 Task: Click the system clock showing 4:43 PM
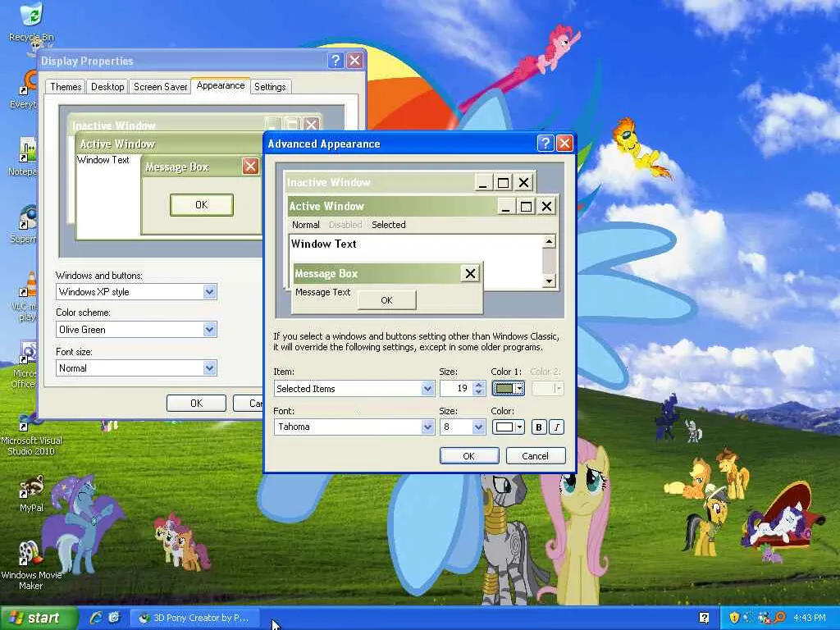[x=809, y=618]
